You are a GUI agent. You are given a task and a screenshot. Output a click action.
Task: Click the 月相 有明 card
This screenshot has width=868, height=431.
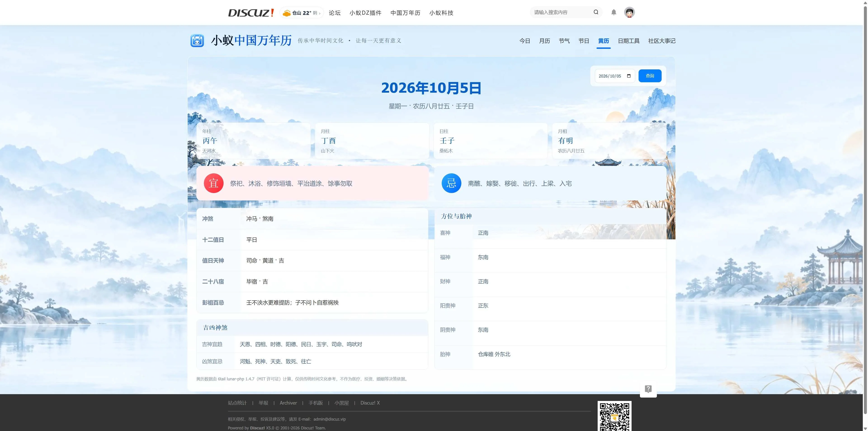pyautogui.click(x=609, y=141)
